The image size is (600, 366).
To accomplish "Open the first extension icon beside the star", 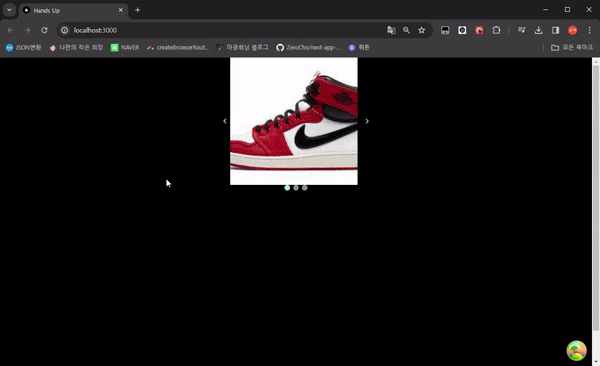I will [445, 30].
